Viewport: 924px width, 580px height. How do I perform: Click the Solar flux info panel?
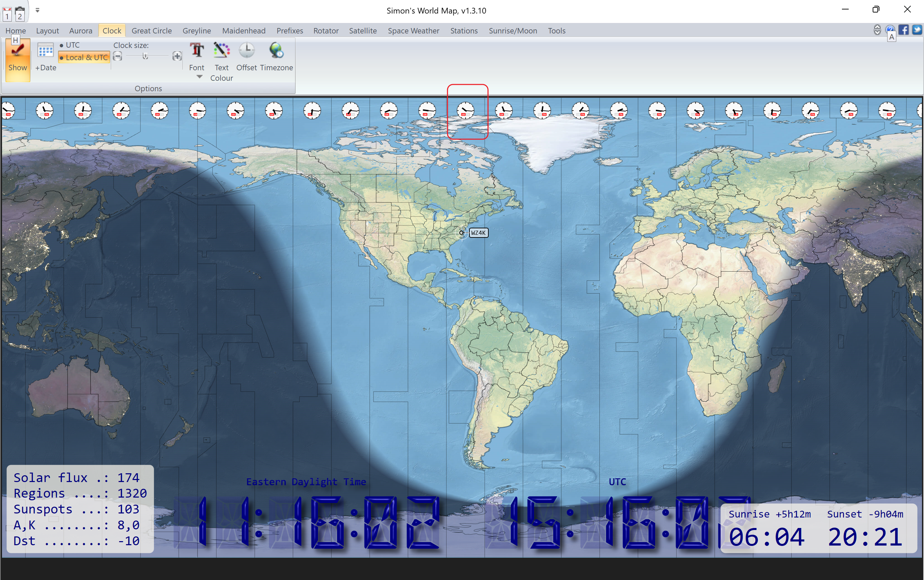pos(80,509)
